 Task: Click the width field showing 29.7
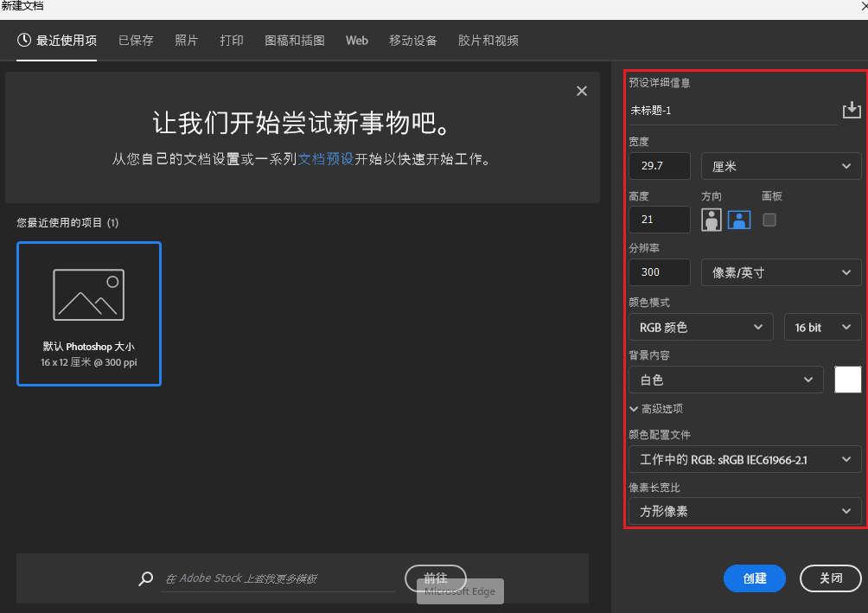[660, 166]
